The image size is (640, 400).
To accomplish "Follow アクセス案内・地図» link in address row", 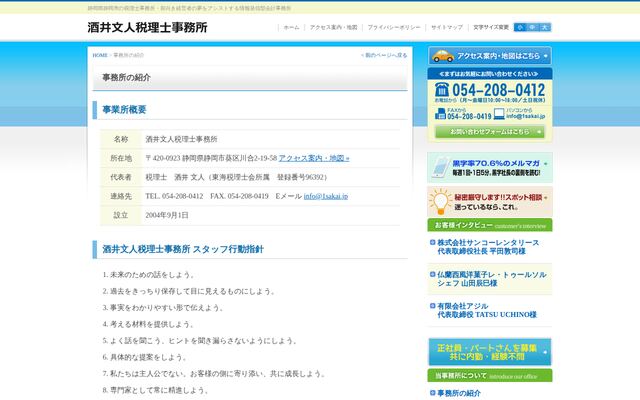I will click(x=314, y=158).
